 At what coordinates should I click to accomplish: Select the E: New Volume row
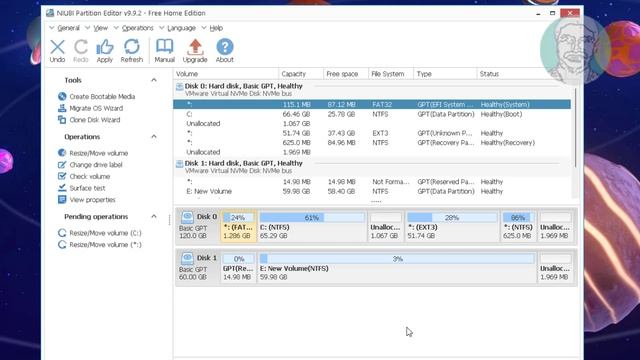click(372, 191)
